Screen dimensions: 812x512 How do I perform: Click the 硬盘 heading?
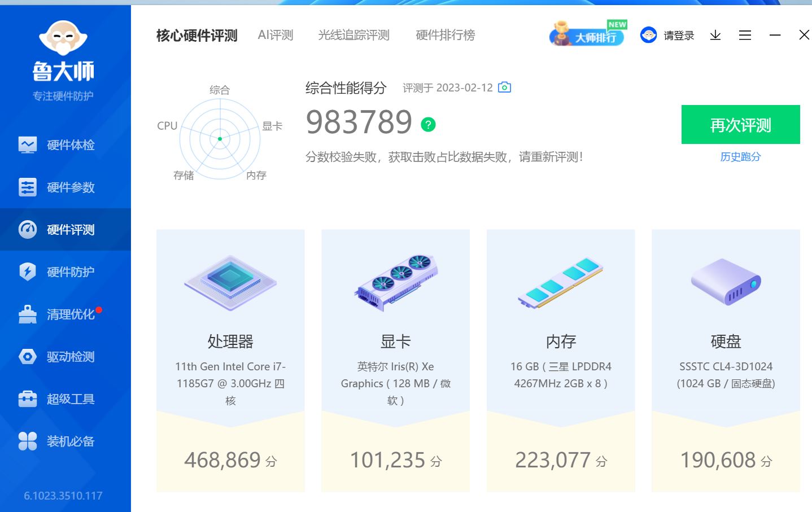tap(726, 342)
